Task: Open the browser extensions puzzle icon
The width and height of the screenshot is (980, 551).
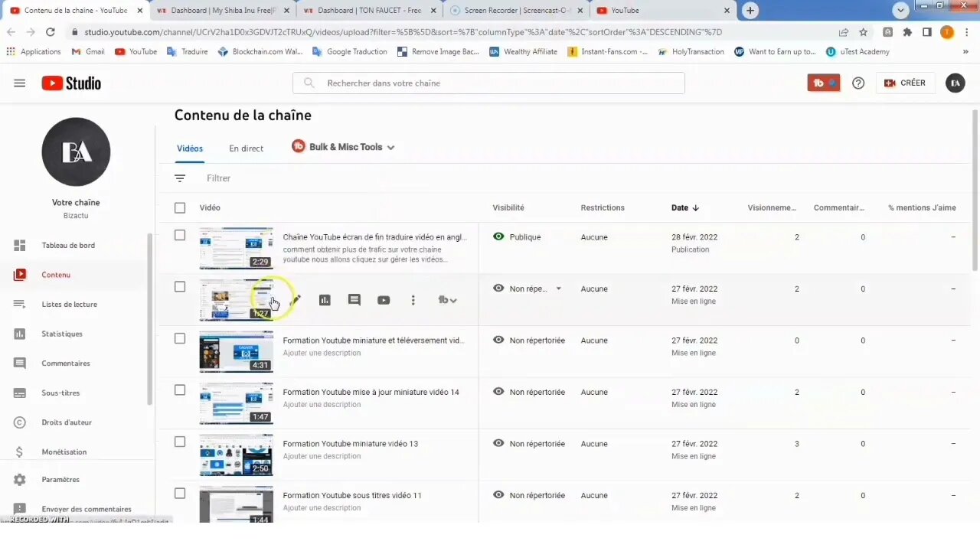Action: [x=907, y=32]
